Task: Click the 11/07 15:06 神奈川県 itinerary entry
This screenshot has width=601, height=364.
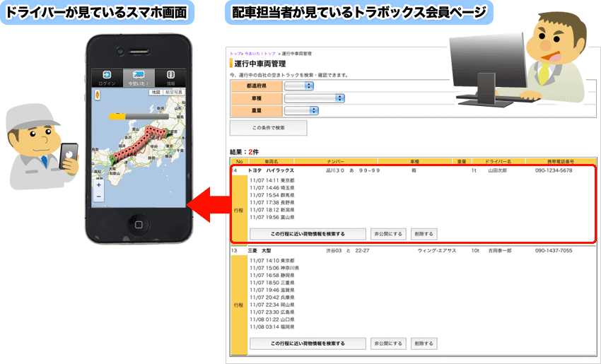Action: [x=274, y=268]
